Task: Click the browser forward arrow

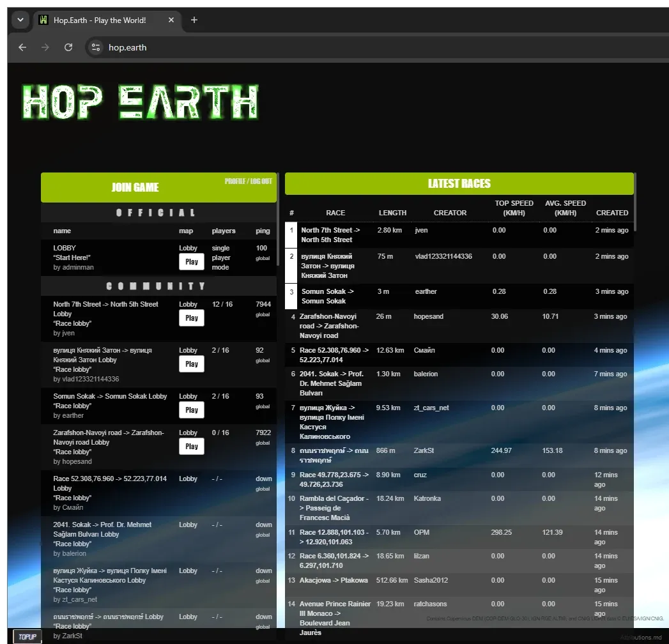Action: point(45,47)
